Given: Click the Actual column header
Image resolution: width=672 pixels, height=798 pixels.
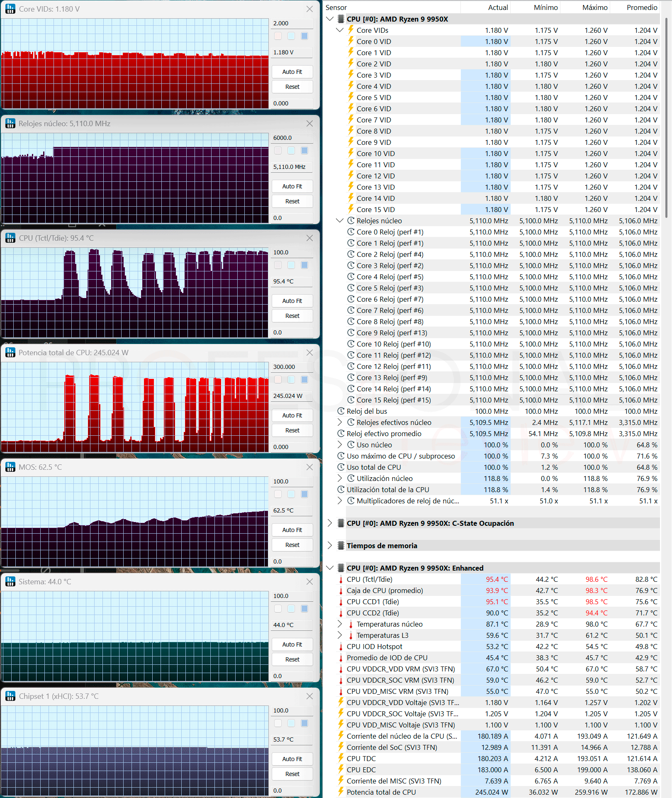Looking at the screenshot, I should pos(485,7).
